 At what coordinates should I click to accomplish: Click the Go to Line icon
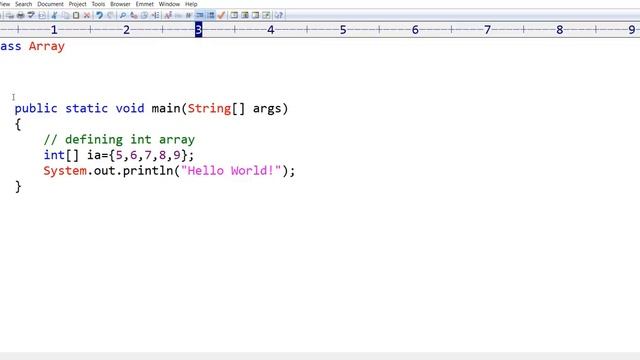tap(156, 16)
